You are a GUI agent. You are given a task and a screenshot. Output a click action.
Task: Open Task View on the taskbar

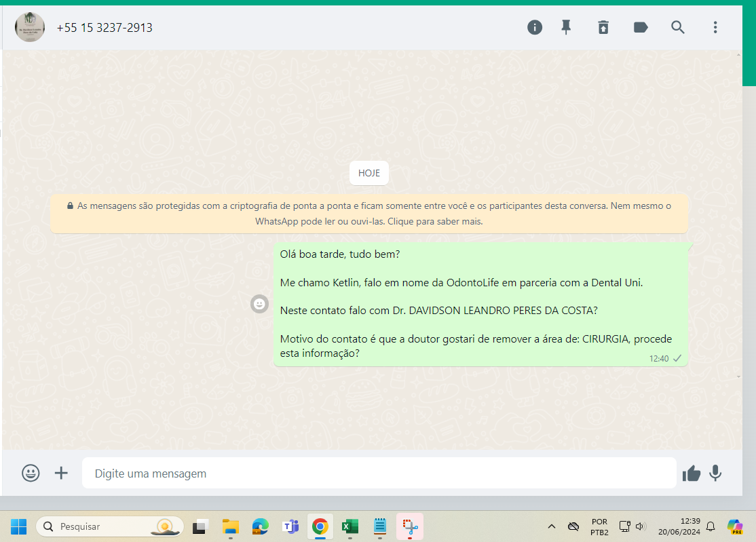200,526
